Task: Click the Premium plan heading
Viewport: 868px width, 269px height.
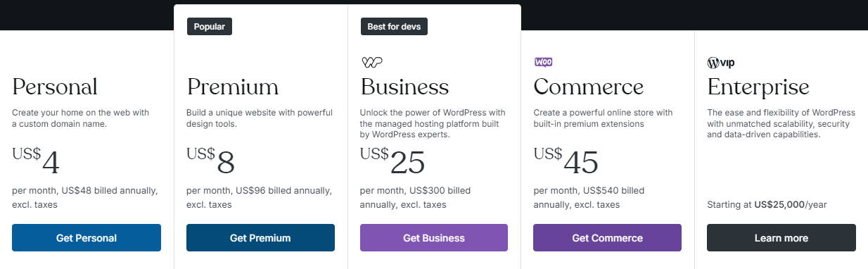Action: tap(232, 87)
